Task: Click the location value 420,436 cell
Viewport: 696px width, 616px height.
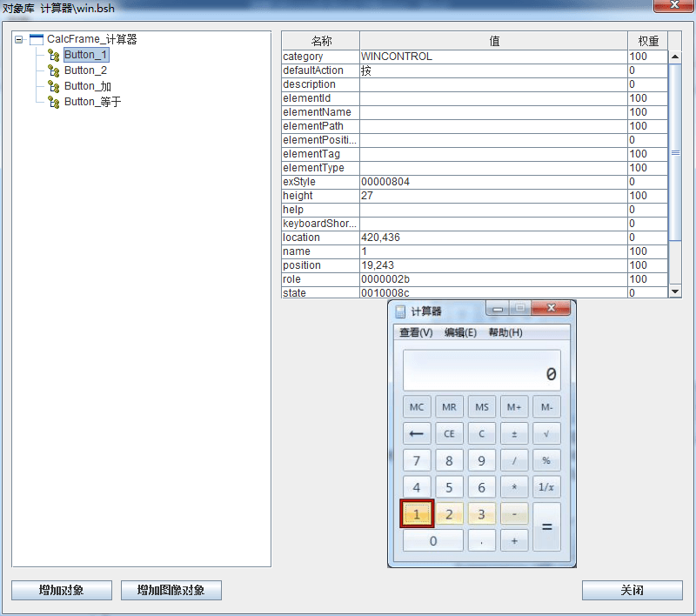Action: coord(492,238)
